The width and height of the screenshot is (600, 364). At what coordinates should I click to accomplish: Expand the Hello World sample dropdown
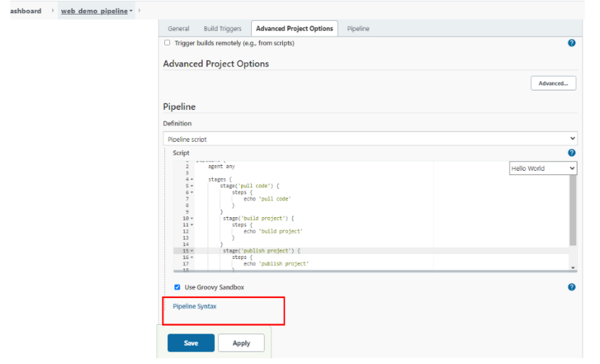(x=543, y=169)
